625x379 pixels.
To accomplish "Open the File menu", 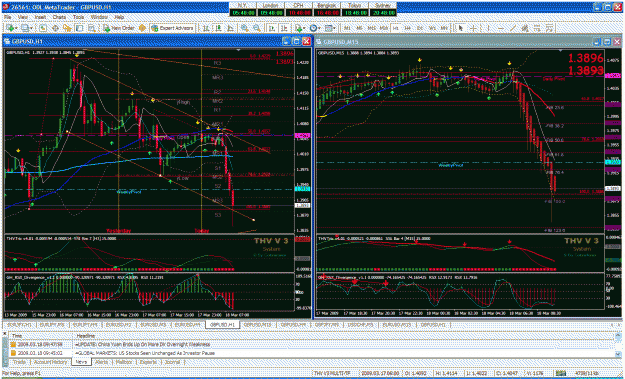I will pyautogui.click(x=8, y=17).
